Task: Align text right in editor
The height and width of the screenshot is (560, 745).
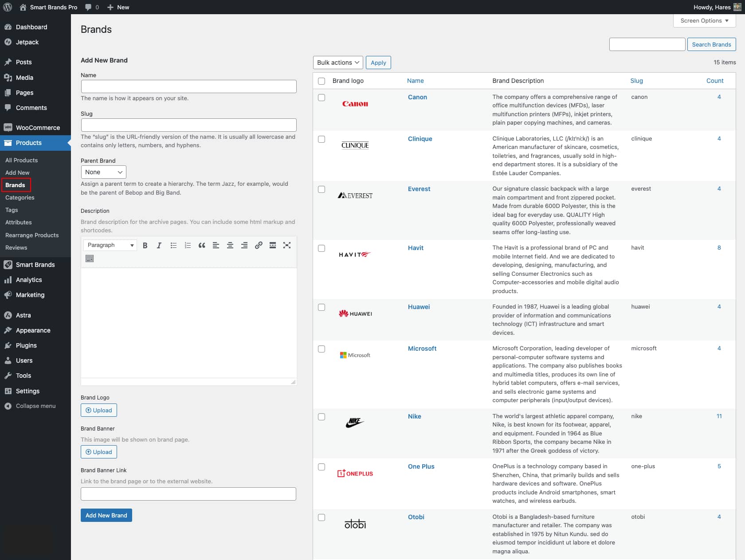Action: [244, 245]
